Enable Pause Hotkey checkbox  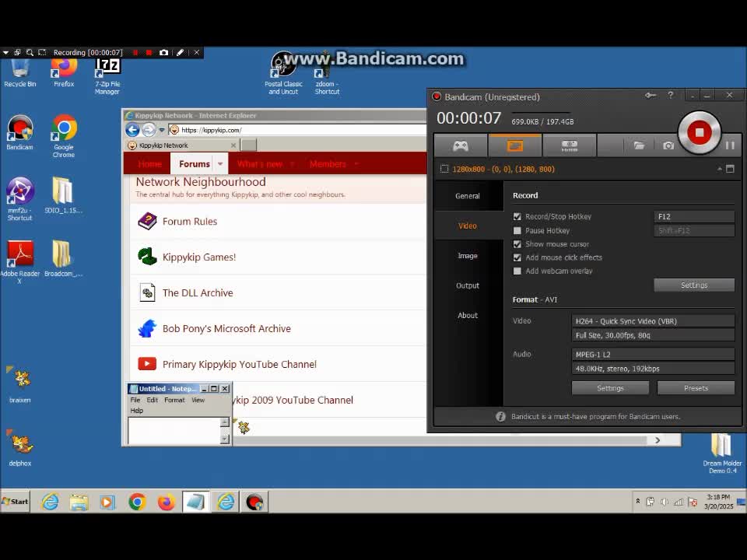pos(517,230)
